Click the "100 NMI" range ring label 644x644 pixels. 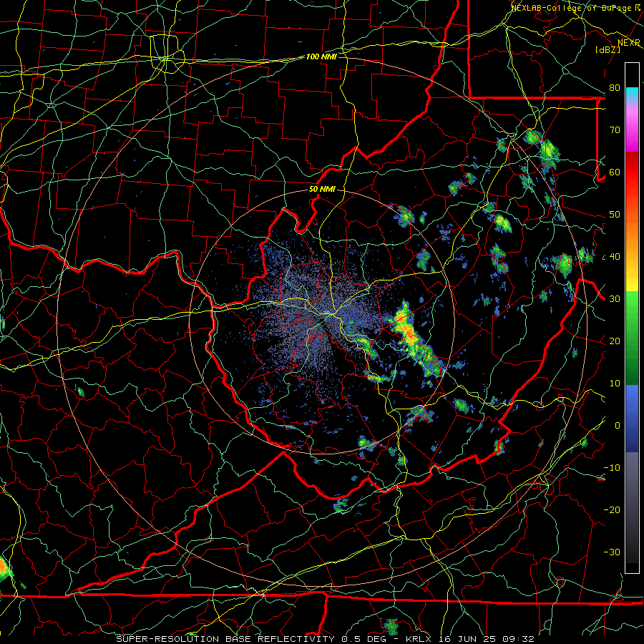321,57
